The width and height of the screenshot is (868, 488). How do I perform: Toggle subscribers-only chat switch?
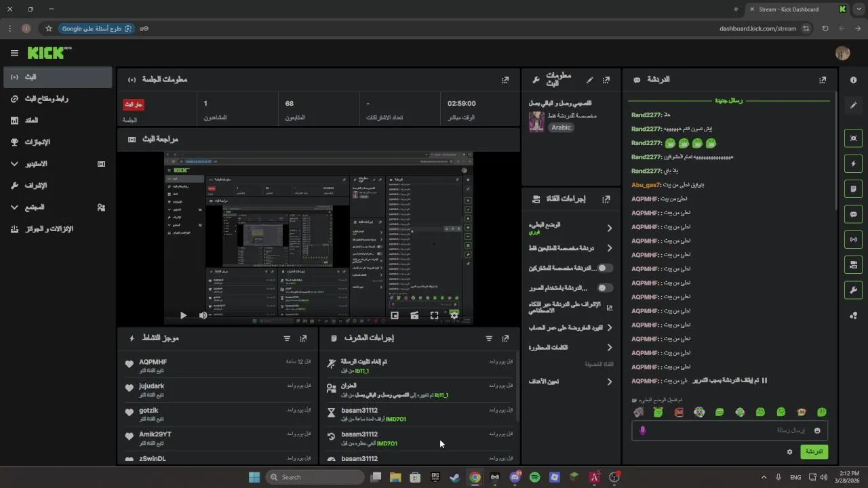point(605,268)
